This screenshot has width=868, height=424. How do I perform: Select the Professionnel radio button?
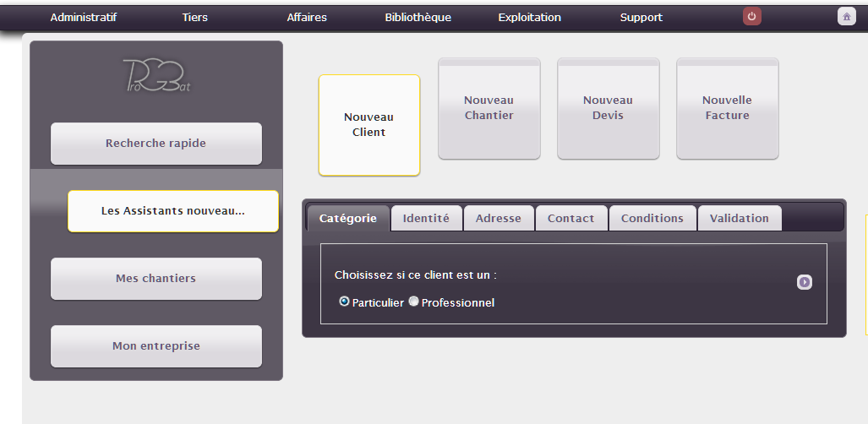tap(413, 302)
